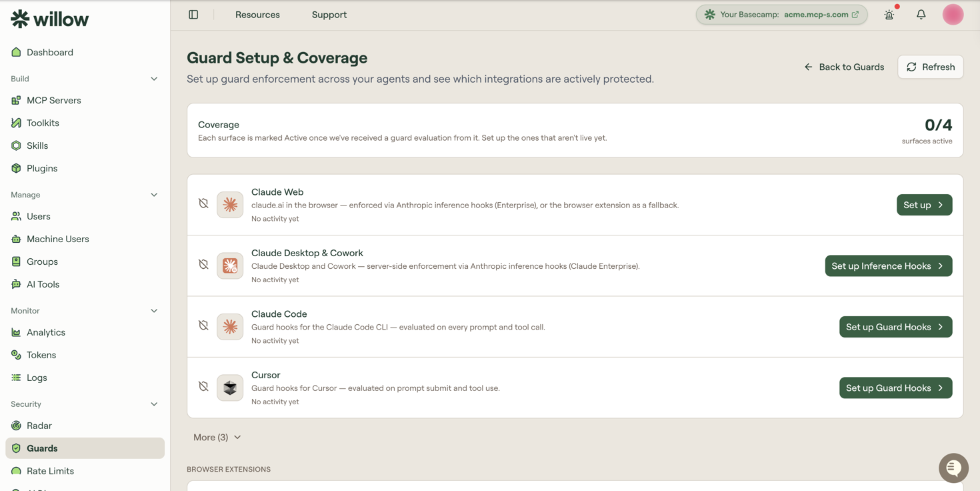
Task: Click the Guard Setup & Coverage heading
Action: coord(277,58)
